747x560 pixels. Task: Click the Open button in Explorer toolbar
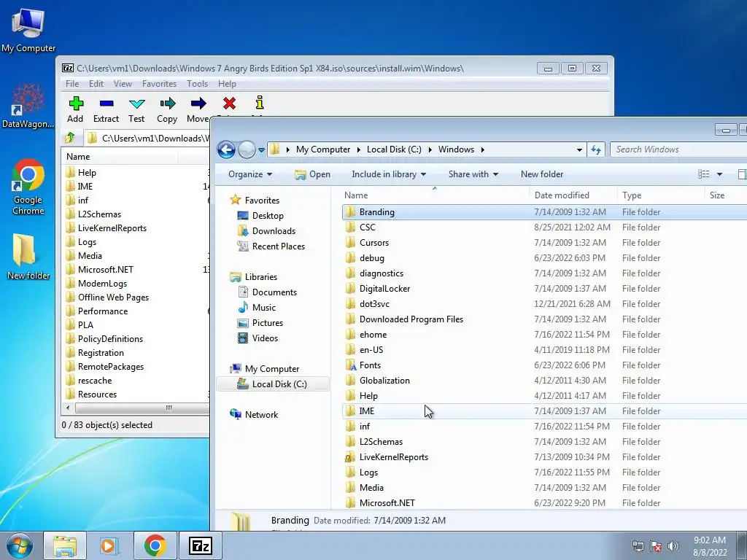tap(312, 174)
